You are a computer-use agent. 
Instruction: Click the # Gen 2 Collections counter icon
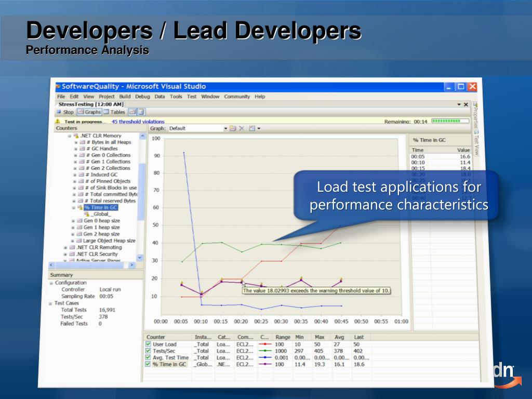pos(82,168)
